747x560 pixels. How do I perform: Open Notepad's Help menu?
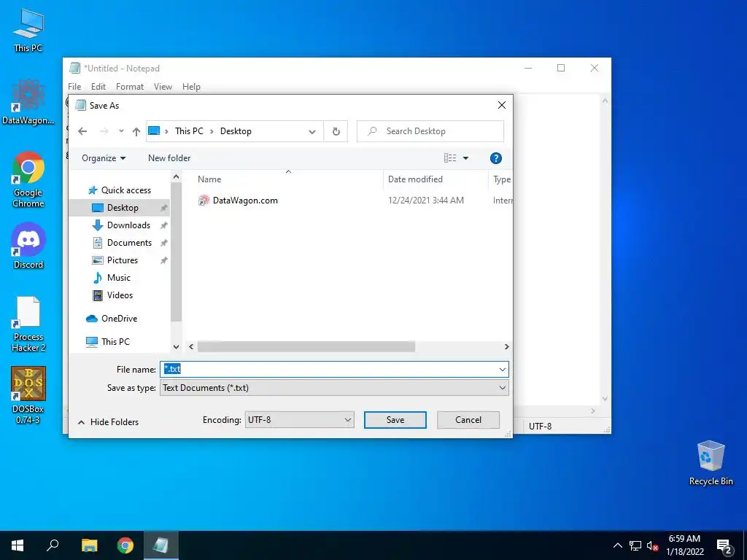191,87
